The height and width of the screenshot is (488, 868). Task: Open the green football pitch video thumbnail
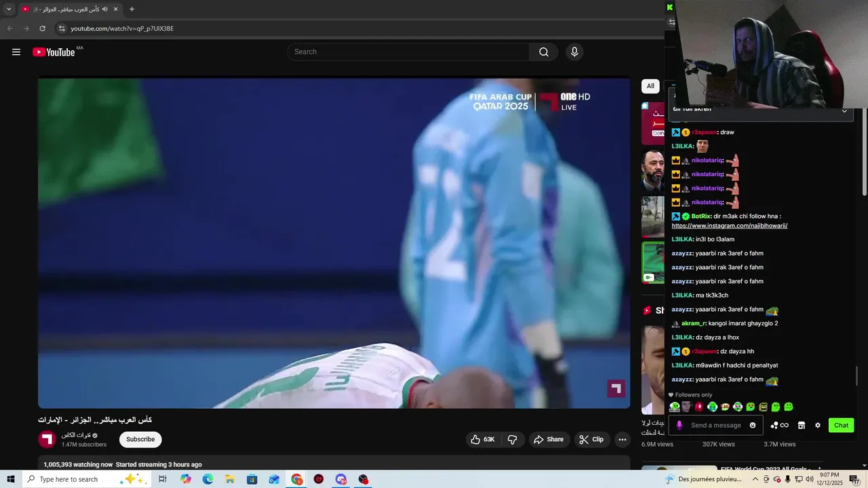click(x=653, y=262)
